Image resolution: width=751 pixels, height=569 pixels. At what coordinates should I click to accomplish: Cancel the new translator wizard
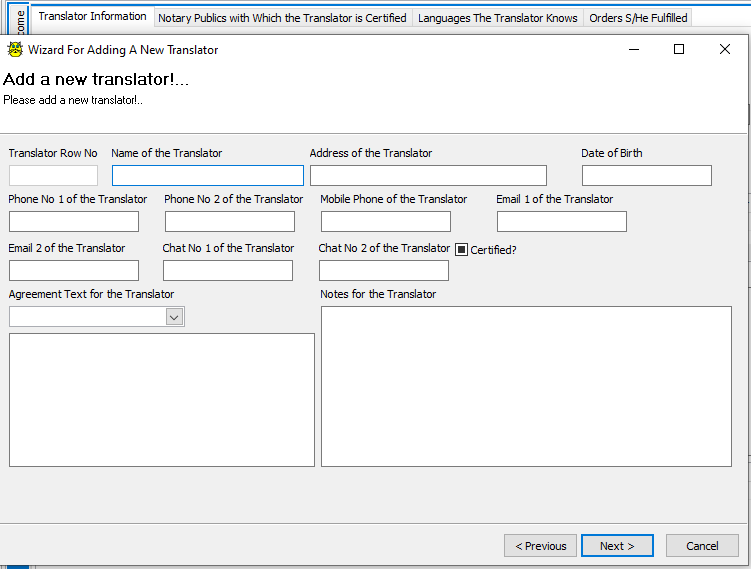(702, 546)
